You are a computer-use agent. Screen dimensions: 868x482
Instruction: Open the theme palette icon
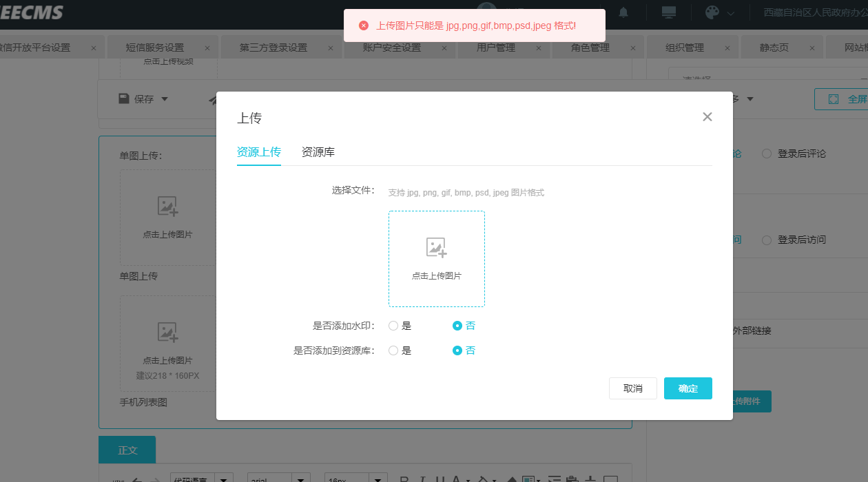tap(712, 12)
